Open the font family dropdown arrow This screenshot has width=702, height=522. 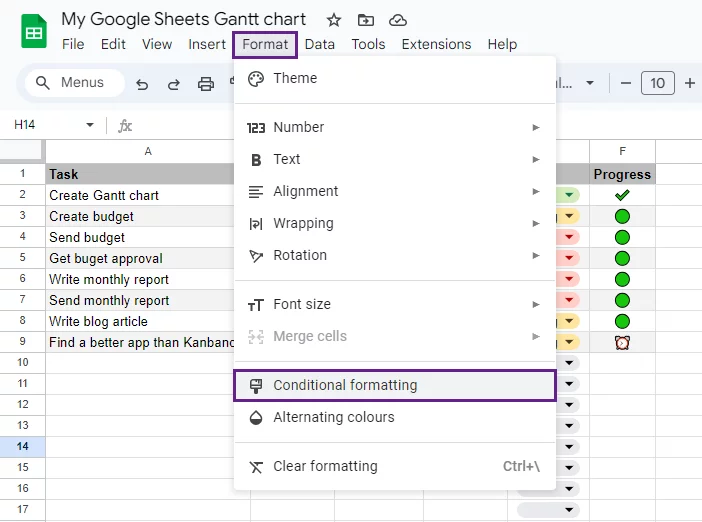590,83
